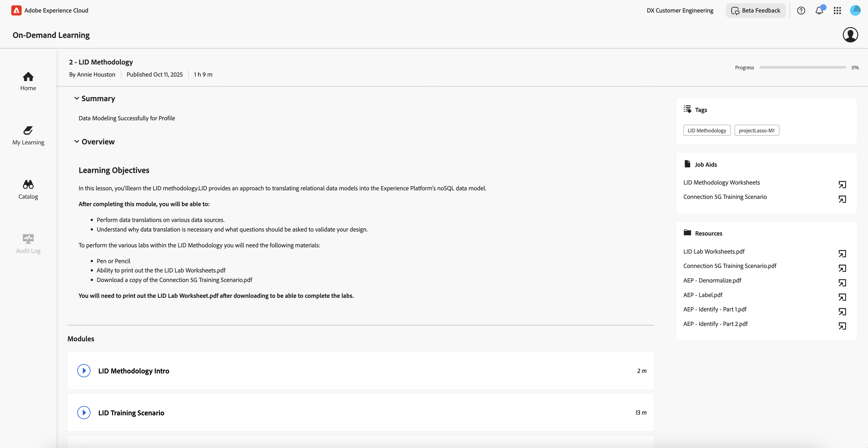Click the Home house icon in sidebar
The height and width of the screenshot is (448, 868).
click(x=28, y=77)
